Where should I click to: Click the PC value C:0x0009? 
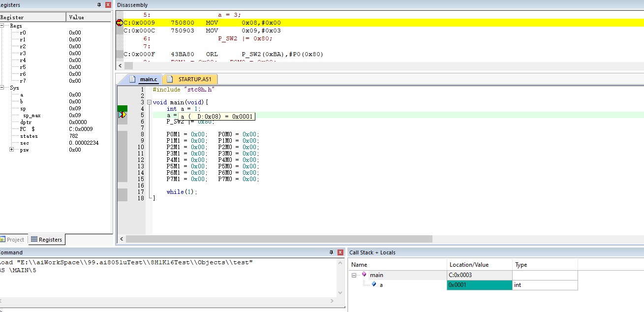[80, 129]
